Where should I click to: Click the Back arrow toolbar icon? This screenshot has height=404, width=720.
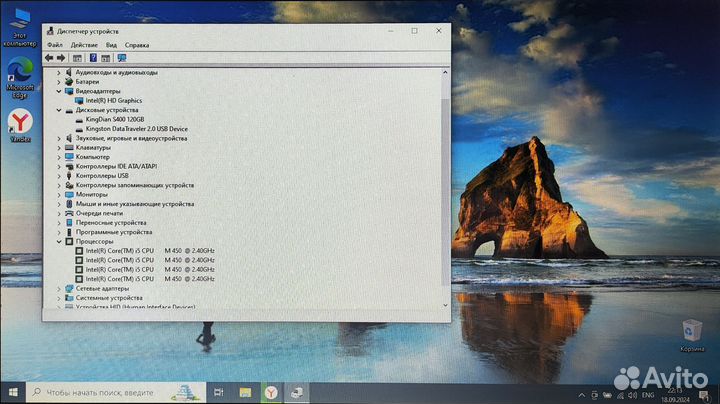[x=49, y=58]
